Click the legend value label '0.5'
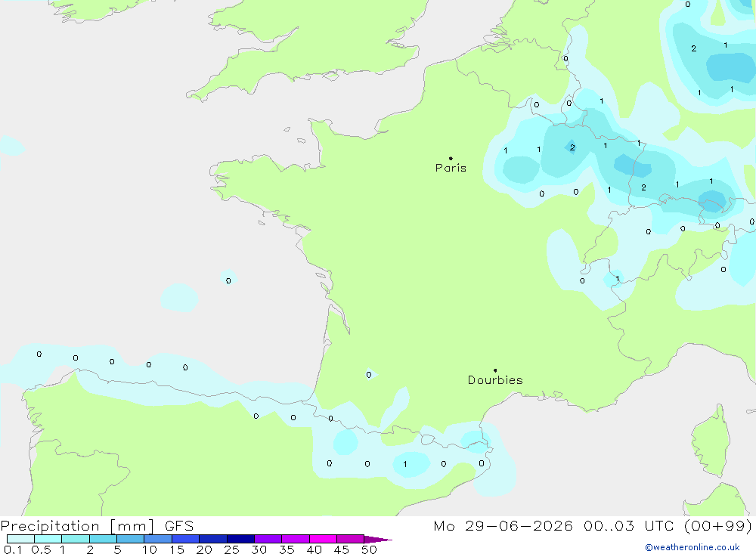Screen dimensions: 756x554 41,549
